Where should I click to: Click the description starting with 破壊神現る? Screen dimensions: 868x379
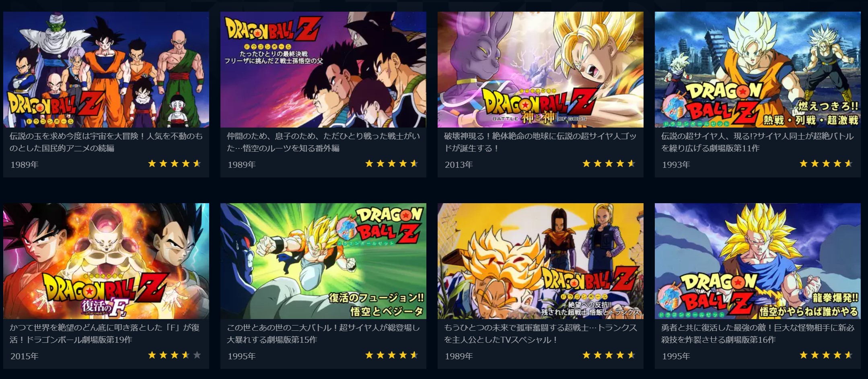(540, 142)
